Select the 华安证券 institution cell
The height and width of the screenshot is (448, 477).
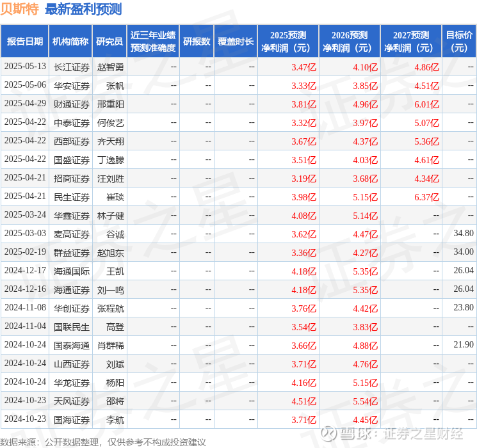[x=72, y=86]
